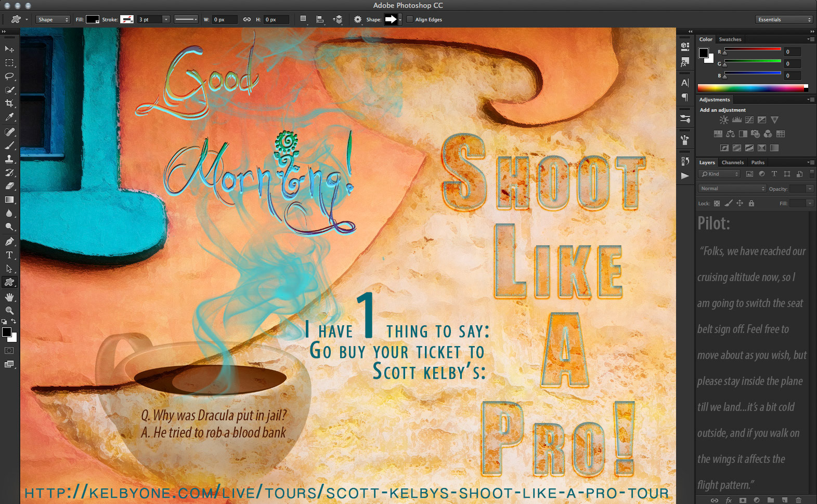Select the Spot Healing Brush tool
817x504 pixels.
click(x=9, y=132)
